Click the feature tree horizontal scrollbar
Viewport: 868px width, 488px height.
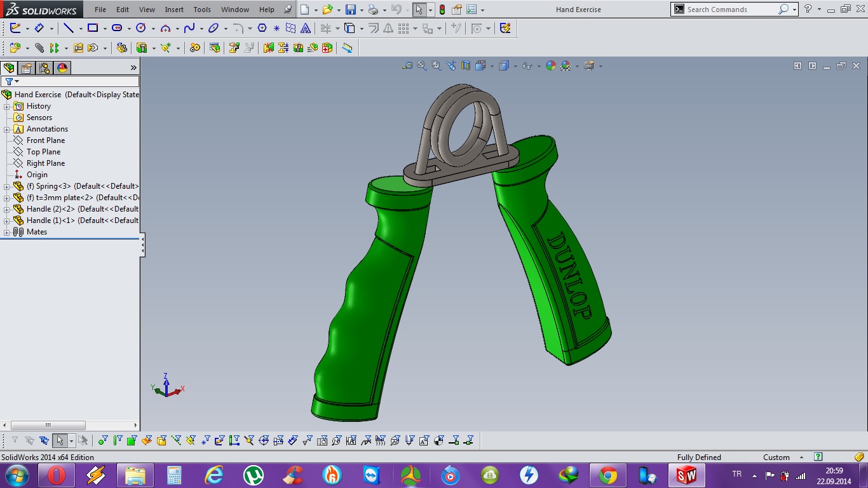(48, 425)
